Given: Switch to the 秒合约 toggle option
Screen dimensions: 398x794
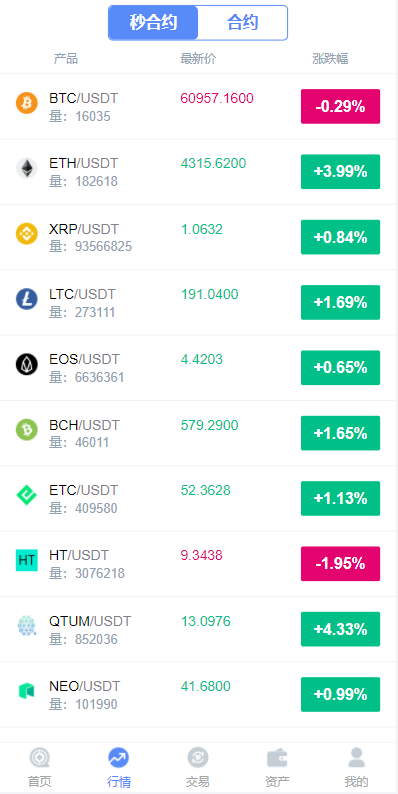Looking at the screenshot, I should [153, 23].
